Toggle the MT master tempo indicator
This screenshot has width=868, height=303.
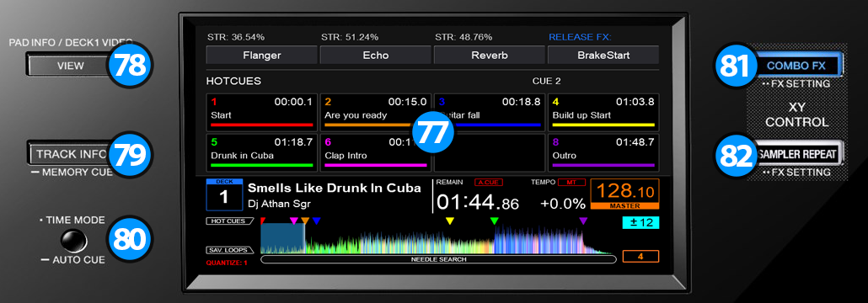(572, 183)
